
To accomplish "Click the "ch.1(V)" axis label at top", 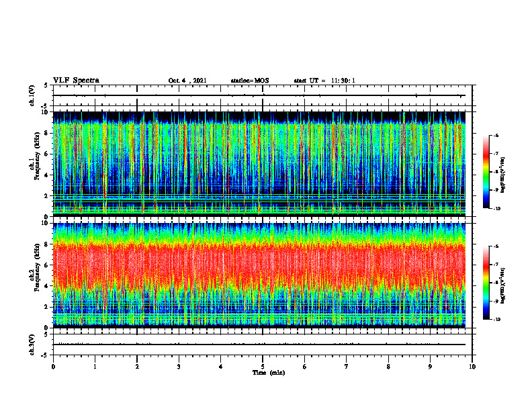I will pyautogui.click(x=32, y=95).
